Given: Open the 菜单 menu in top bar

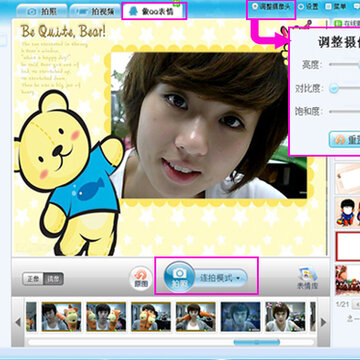Looking at the screenshot, I should pos(336,7).
